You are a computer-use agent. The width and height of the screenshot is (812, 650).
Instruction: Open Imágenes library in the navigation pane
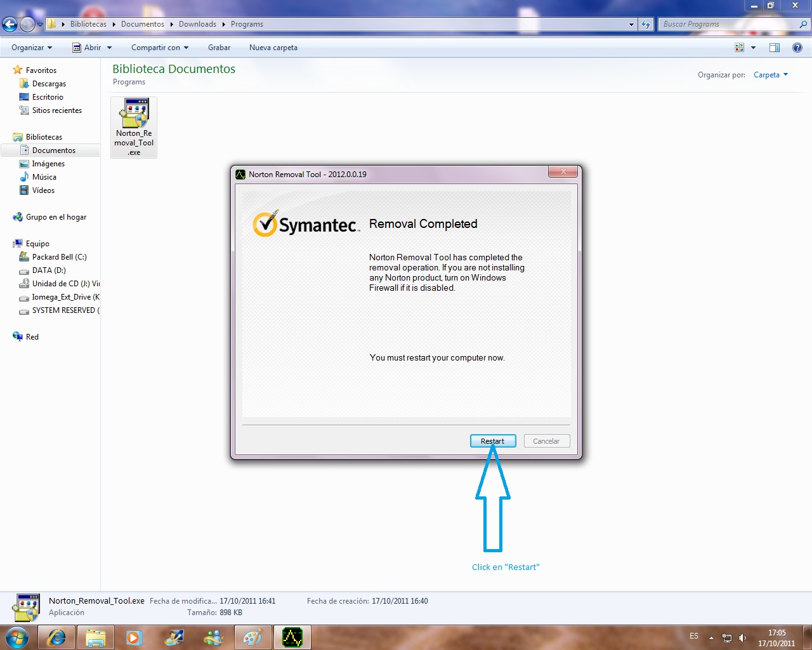(48, 164)
